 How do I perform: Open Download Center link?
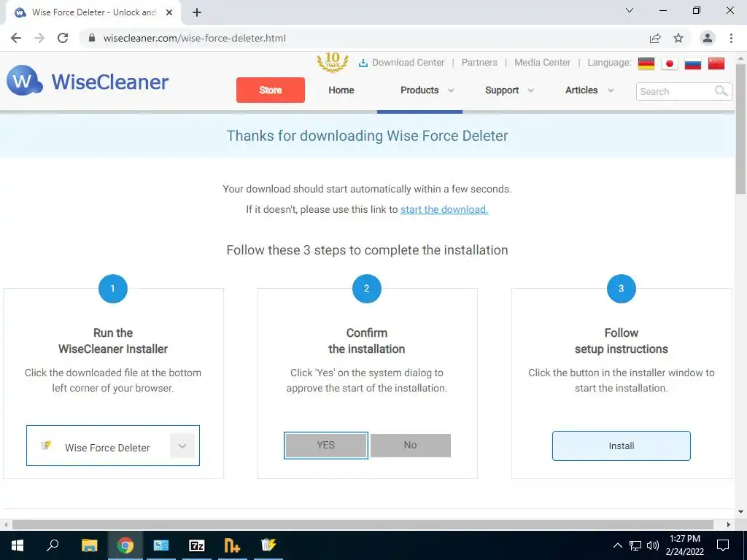point(409,63)
